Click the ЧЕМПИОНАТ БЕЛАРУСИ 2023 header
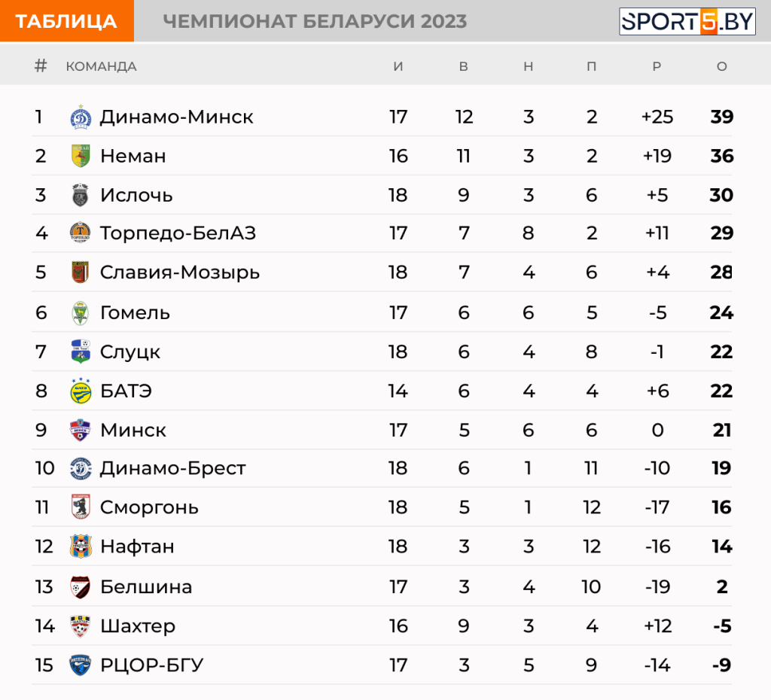 [315, 21]
